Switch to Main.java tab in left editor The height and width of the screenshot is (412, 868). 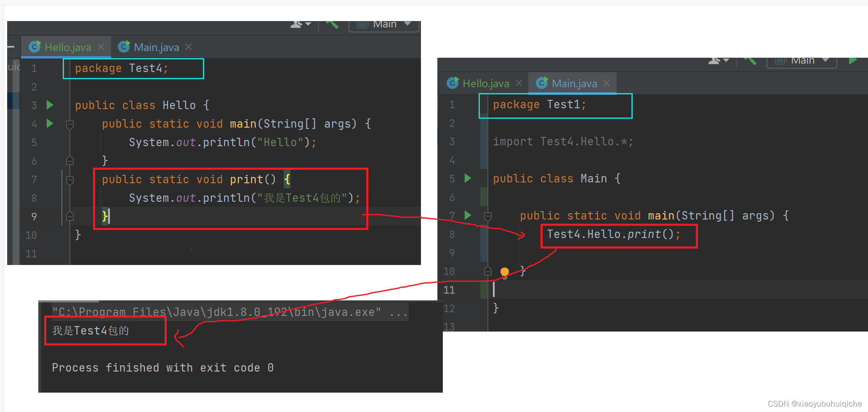(x=156, y=47)
